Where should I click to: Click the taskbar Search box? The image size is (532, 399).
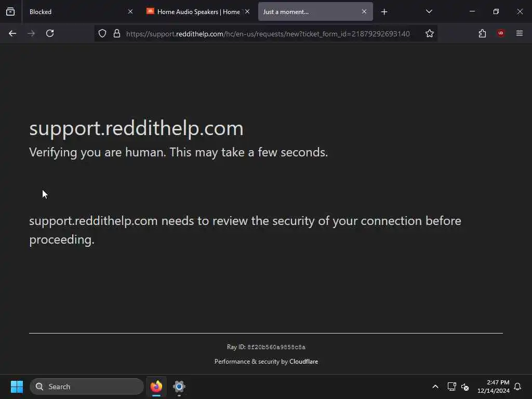(87, 387)
